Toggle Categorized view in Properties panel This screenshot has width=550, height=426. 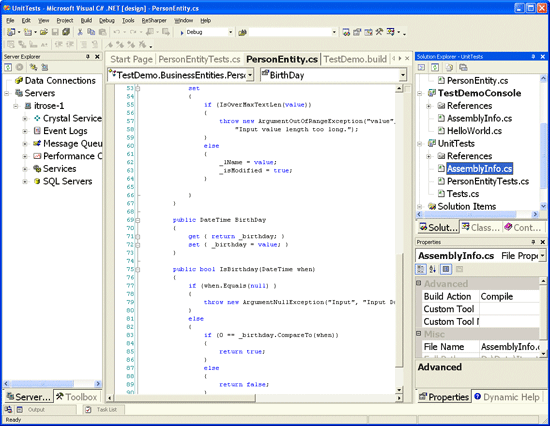pos(421,269)
